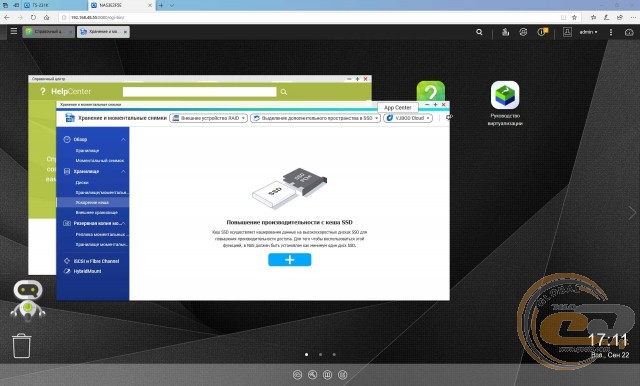This screenshot has width=640, height=386.
Task: Select first desktop page dot
Action: click(307, 355)
